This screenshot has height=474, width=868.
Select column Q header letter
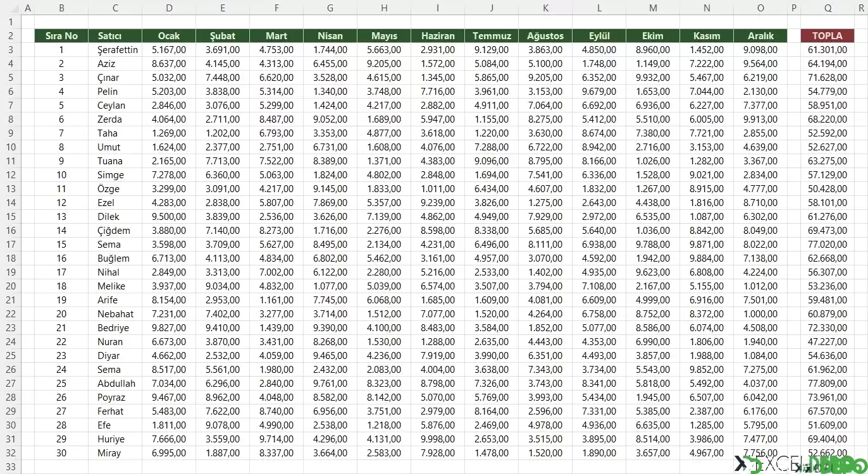[x=828, y=8]
